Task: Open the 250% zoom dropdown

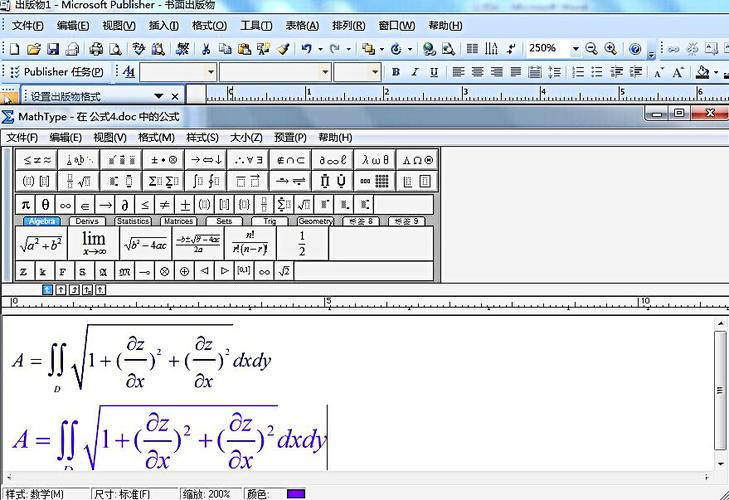Action: [x=576, y=48]
